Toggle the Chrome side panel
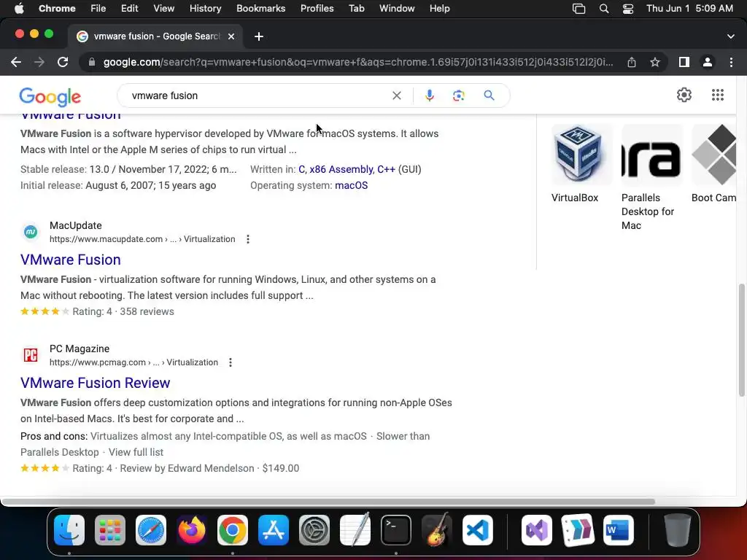 click(684, 62)
